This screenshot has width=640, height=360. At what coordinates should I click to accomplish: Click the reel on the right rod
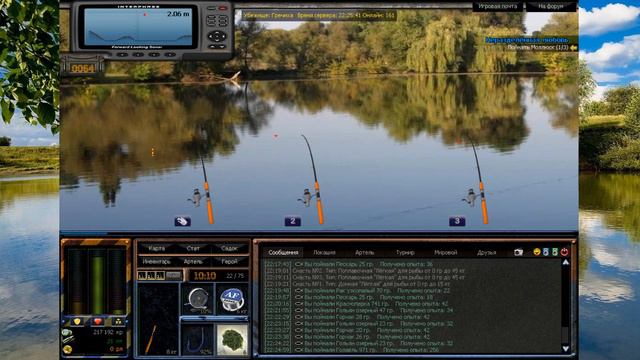pyautogui.click(x=471, y=197)
